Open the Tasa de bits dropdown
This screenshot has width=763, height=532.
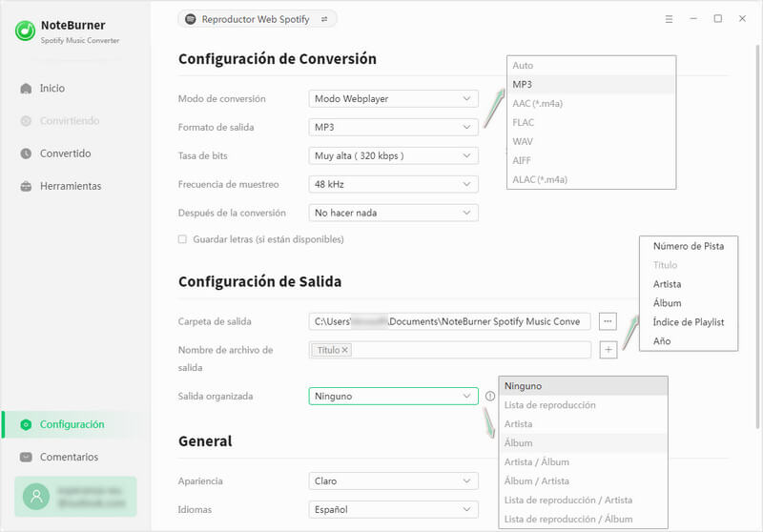pyautogui.click(x=393, y=156)
